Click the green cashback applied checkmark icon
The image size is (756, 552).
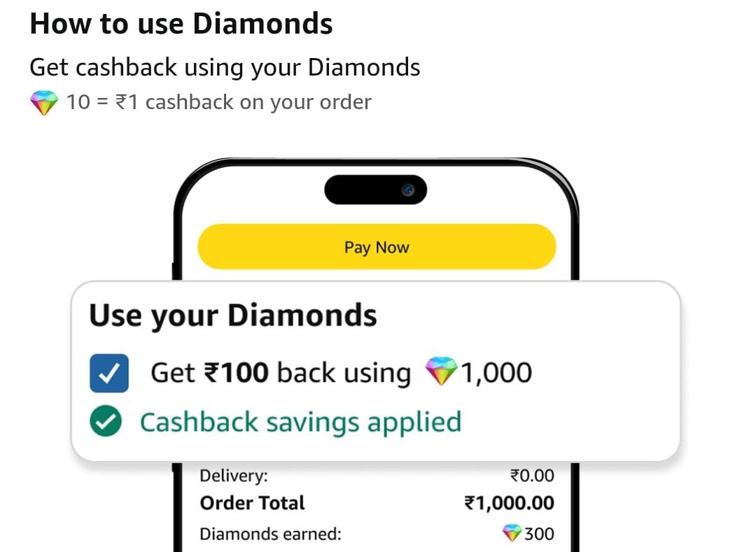point(106,422)
